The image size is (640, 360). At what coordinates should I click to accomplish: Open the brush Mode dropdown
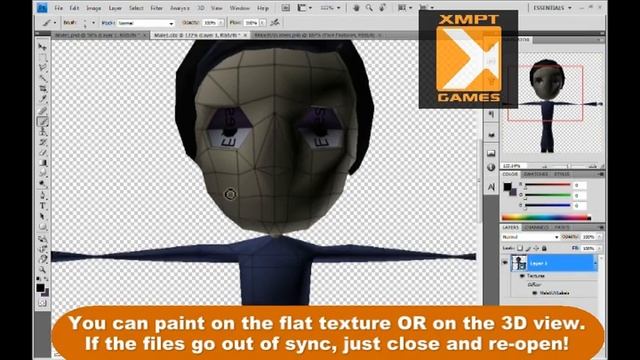[x=146, y=23]
